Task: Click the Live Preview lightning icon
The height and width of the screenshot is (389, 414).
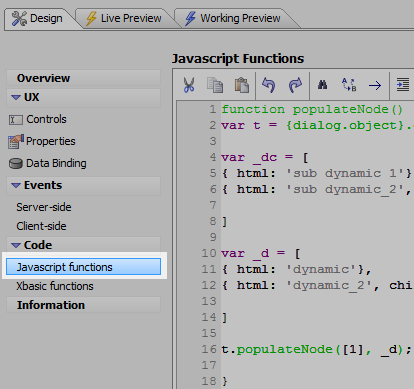Action: pyautogui.click(x=91, y=18)
